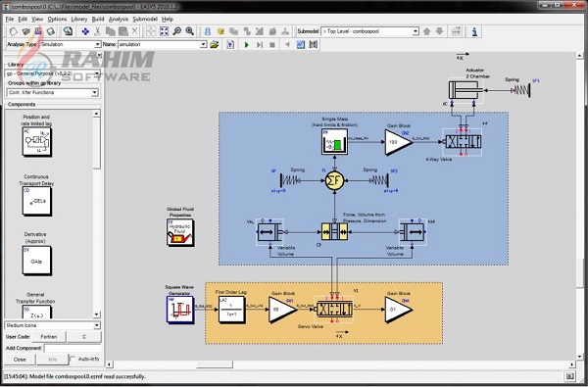The image size is (588, 387).
Task: Select the Square Wave Generator block
Action: point(180,310)
